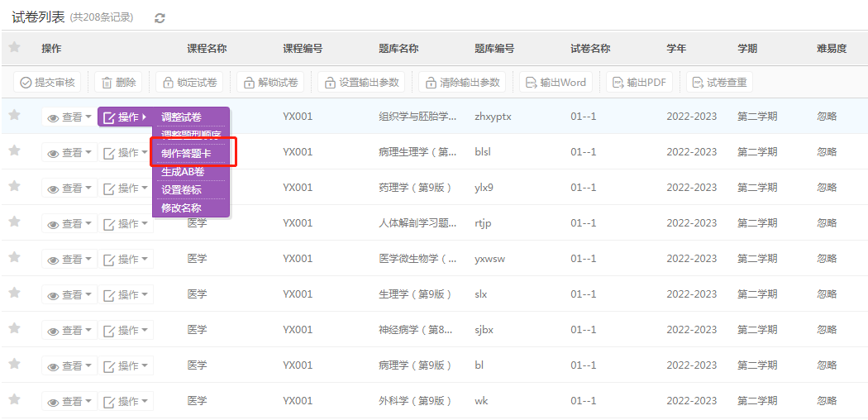This screenshot has height=420, width=868.
Task: Click 提交审核 toolbar button
Action: pyautogui.click(x=48, y=83)
